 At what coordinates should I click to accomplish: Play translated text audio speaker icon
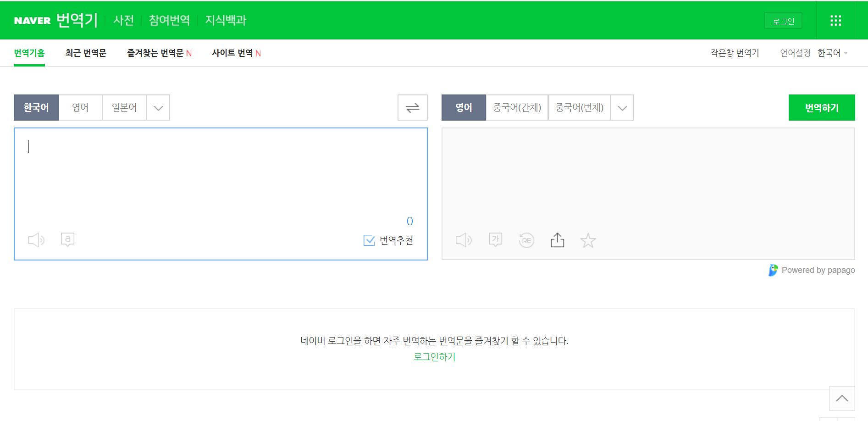point(464,240)
